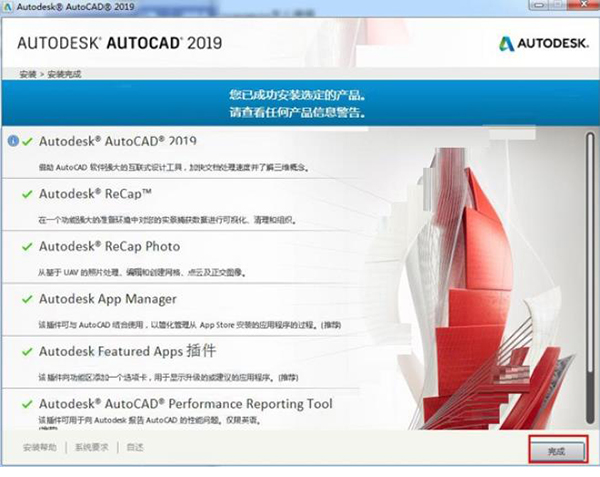Screen dimensions: 600x477
Task: Click the green checkmark next to Autodesk AutoCAD 2019
Action: click(27, 142)
